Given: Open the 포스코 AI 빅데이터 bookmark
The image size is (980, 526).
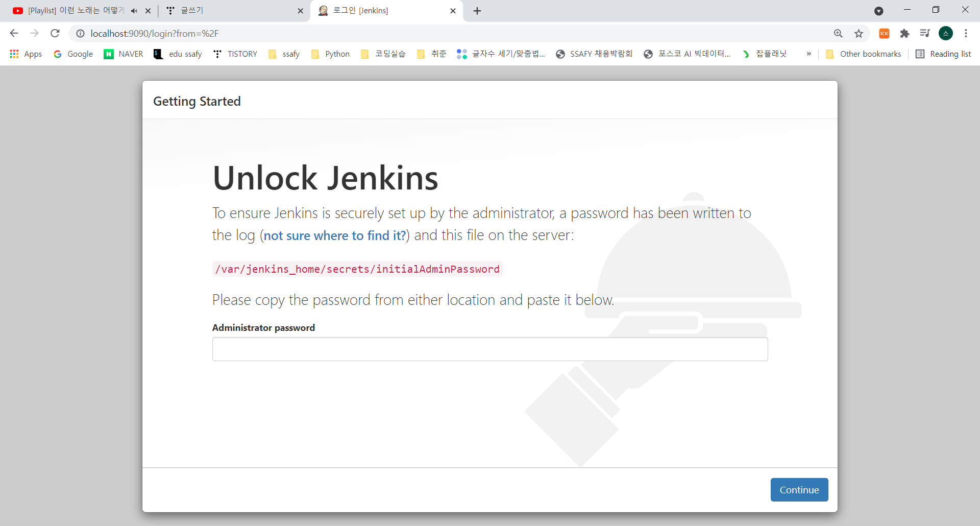Looking at the screenshot, I should coord(687,54).
